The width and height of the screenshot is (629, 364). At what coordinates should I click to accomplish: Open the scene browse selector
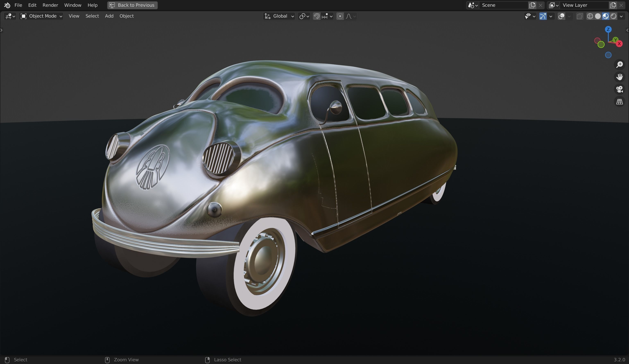pos(473,5)
